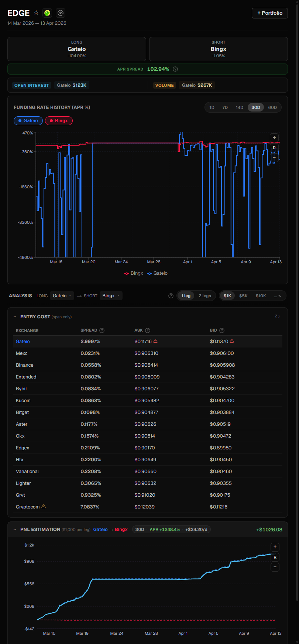Reset PNL chart zoom
The height and width of the screenshot is (644, 299).
275,557
